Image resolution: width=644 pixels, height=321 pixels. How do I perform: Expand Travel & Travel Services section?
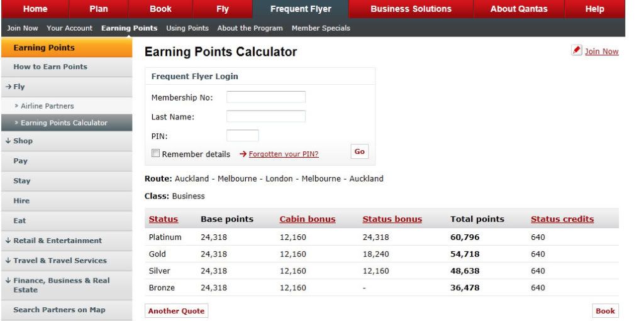(67, 261)
